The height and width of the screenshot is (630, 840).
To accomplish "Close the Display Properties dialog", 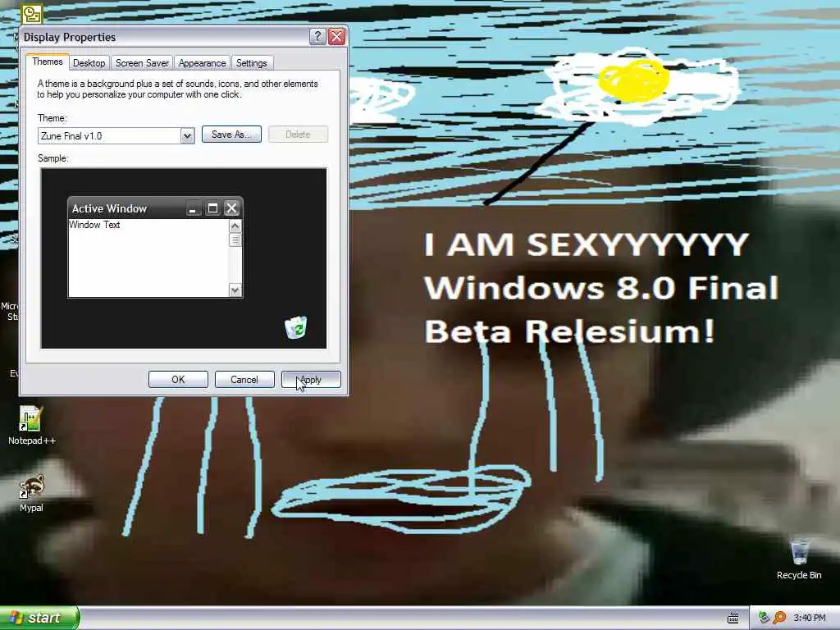I will (x=336, y=36).
